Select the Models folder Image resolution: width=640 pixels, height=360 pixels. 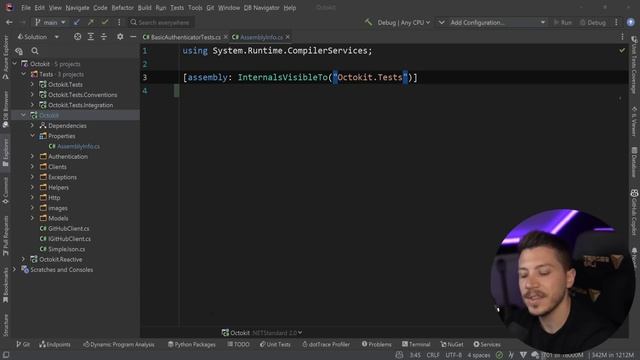58,218
